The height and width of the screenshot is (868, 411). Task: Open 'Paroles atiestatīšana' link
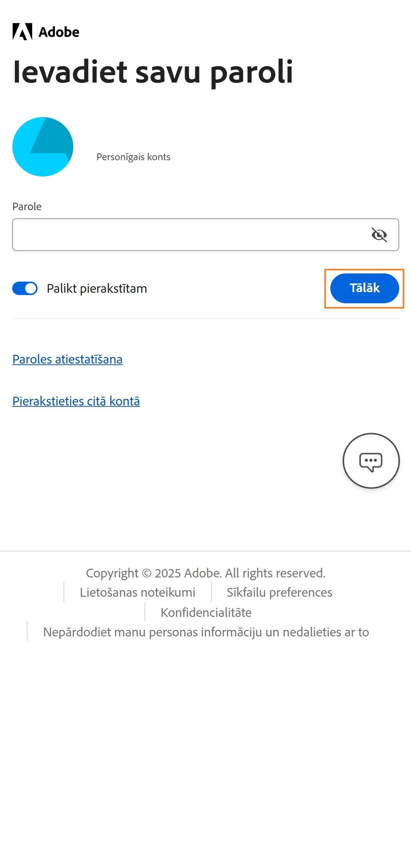click(x=67, y=359)
